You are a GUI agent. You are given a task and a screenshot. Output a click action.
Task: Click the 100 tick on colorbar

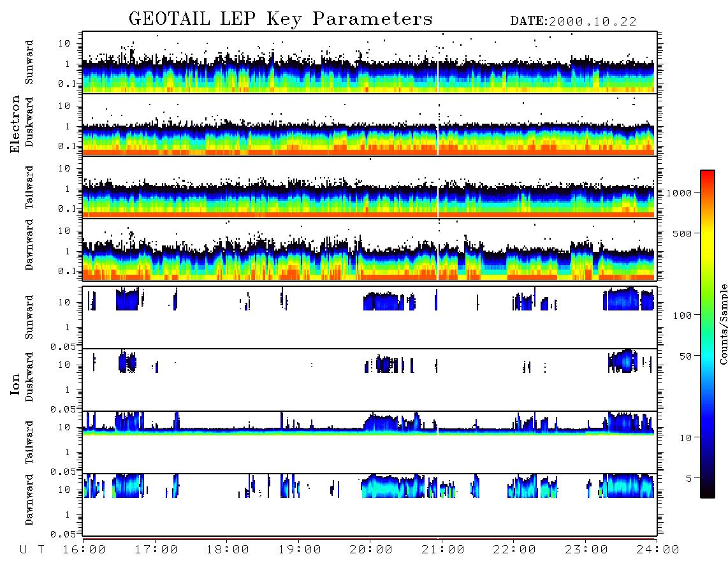(x=682, y=316)
